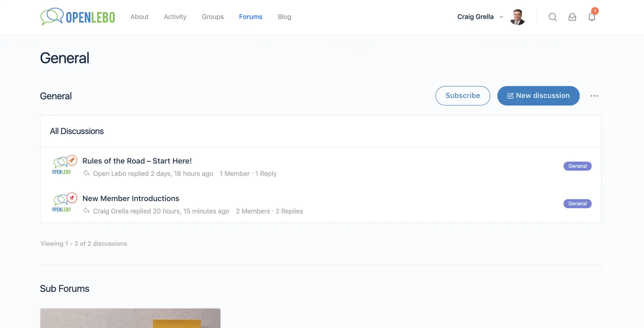The height and width of the screenshot is (328, 644).
Task: Click OpenLebo avatar on New Member Introductions
Action: 61,203
